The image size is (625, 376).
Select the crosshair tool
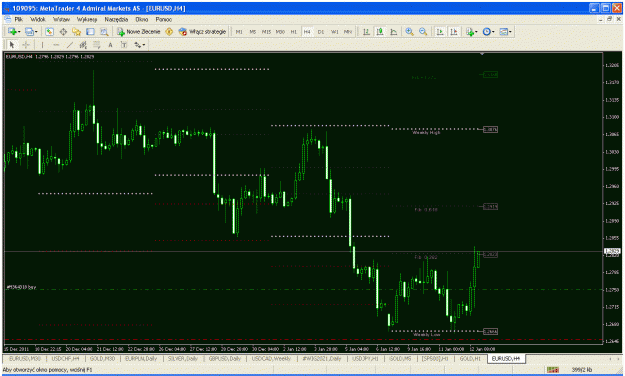click(26, 45)
